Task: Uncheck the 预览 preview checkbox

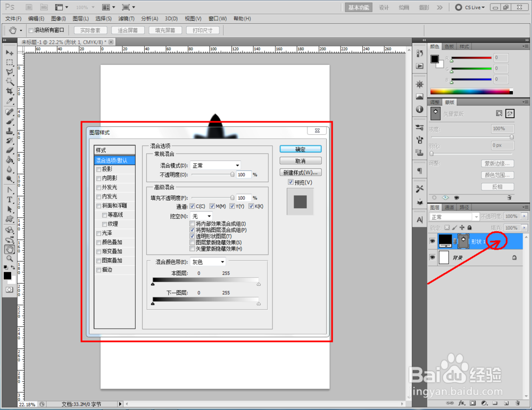Action: click(290, 182)
